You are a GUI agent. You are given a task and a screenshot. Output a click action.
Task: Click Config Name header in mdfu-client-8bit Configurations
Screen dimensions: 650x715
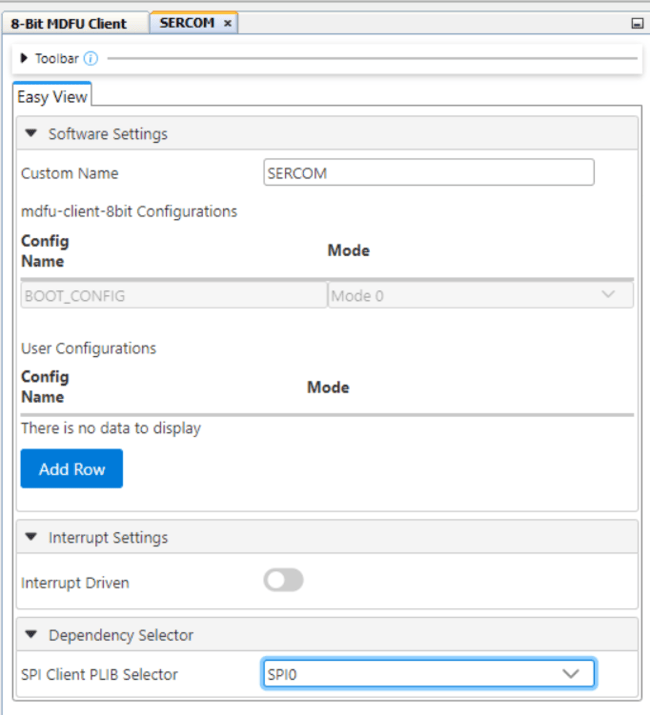point(45,251)
